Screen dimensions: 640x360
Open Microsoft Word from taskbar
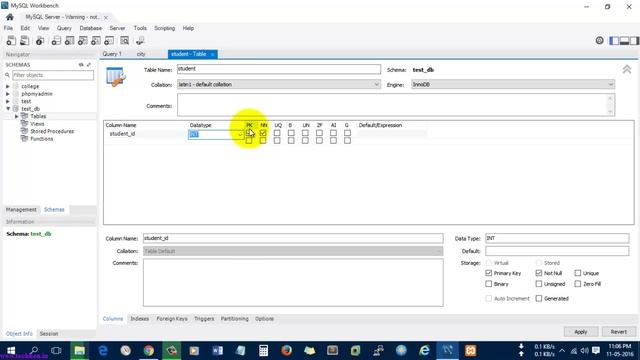[x=218, y=350]
